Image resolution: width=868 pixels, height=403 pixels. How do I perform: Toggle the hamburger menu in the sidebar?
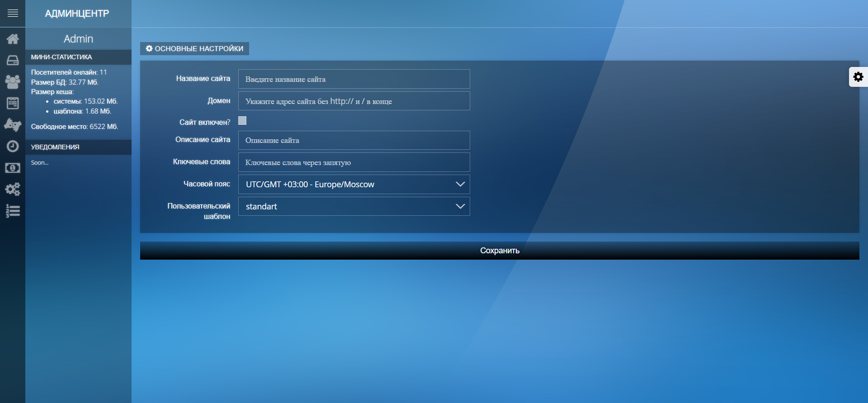(x=13, y=13)
